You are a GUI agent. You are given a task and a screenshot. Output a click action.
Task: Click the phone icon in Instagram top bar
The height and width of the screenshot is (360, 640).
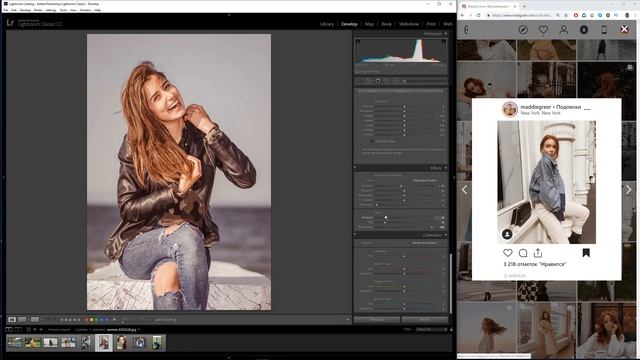(x=604, y=29)
